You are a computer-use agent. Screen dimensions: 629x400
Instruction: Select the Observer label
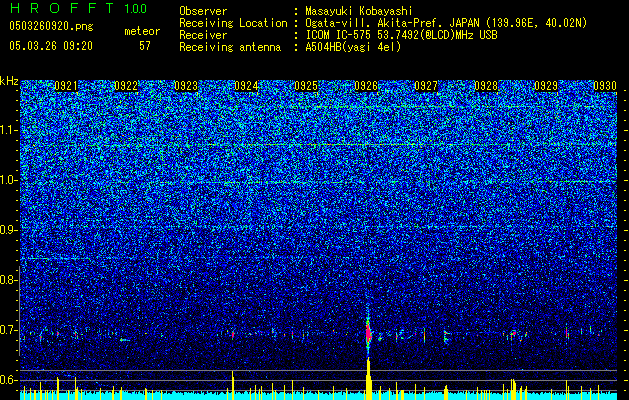pos(203,11)
